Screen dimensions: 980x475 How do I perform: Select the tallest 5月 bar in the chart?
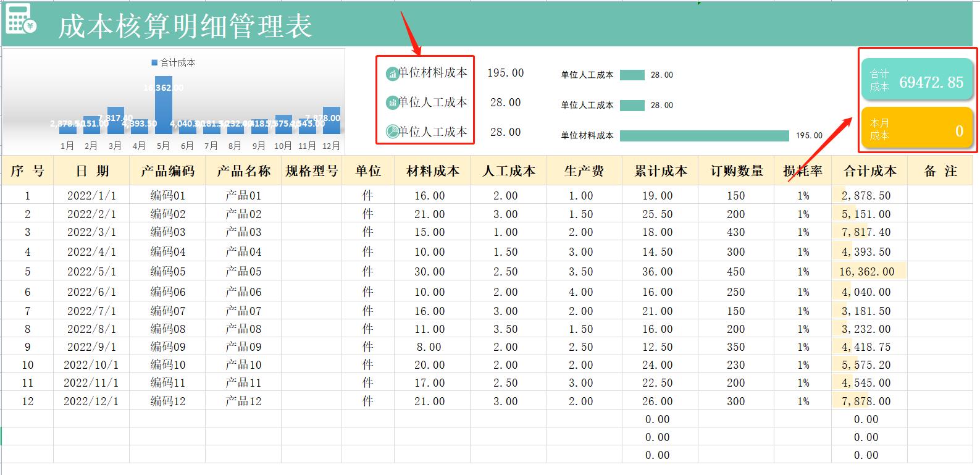163,105
